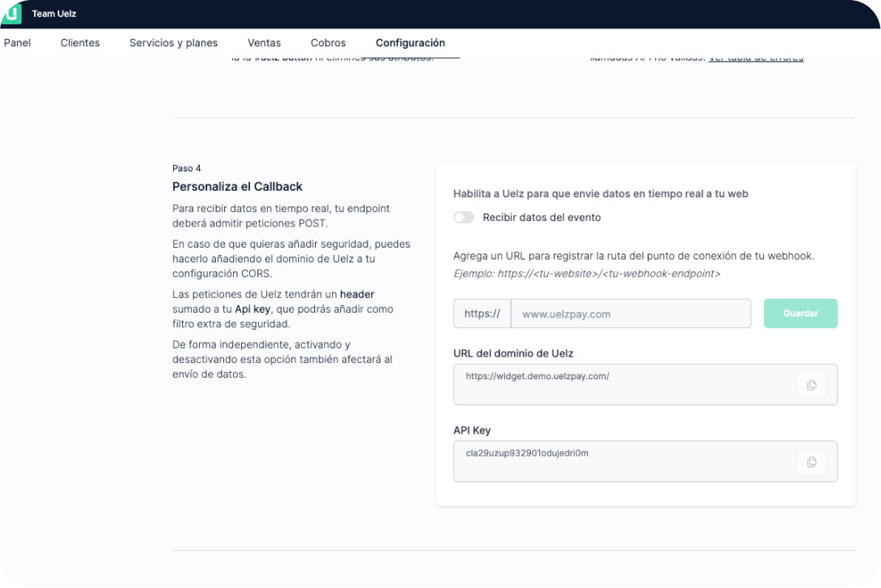Click the API Key value cla29uzup932901odujedri0m
Viewport: 881px width, 588px height.
click(526, 453)
